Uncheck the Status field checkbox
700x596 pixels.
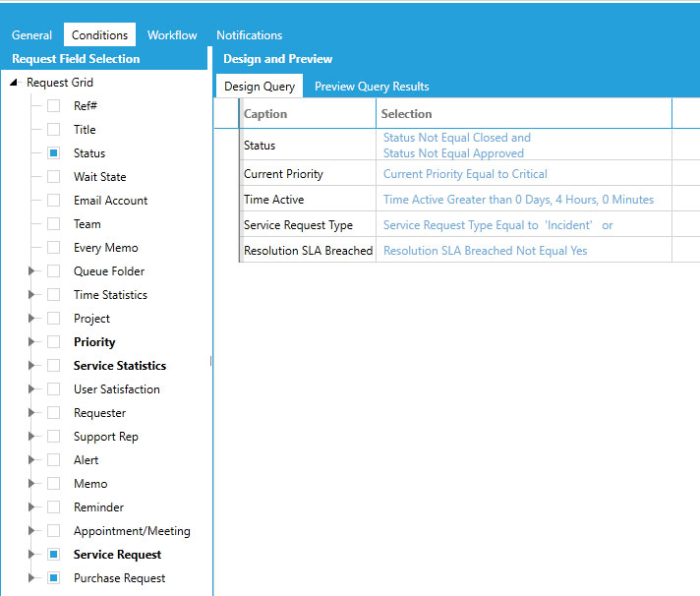(53, 153)
